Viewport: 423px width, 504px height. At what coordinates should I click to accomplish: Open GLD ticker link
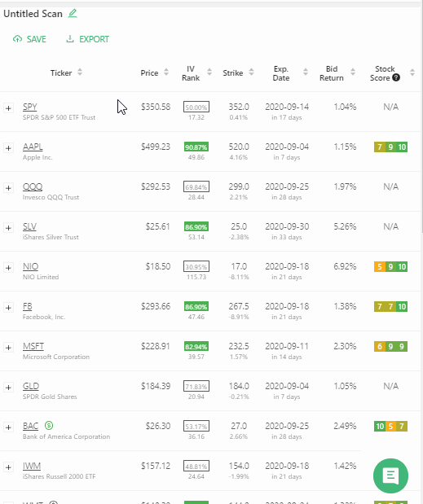coord(31,386)
